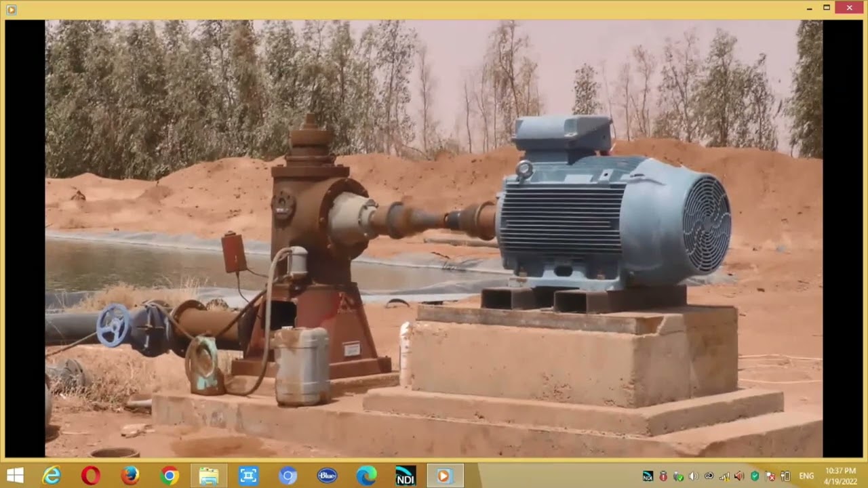Click the white speaker tray icon
This screenshot has width=868, height=488.
694,476
